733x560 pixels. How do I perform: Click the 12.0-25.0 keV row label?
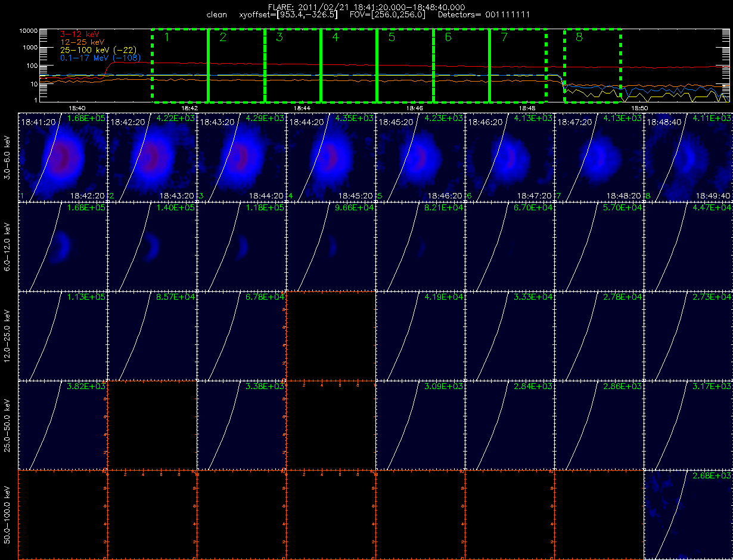[8, 335]
